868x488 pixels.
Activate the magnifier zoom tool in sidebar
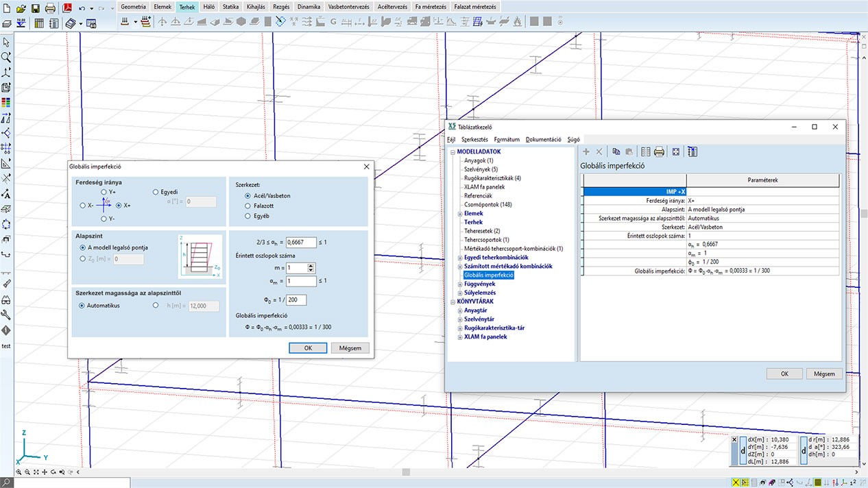pos(6,58)
